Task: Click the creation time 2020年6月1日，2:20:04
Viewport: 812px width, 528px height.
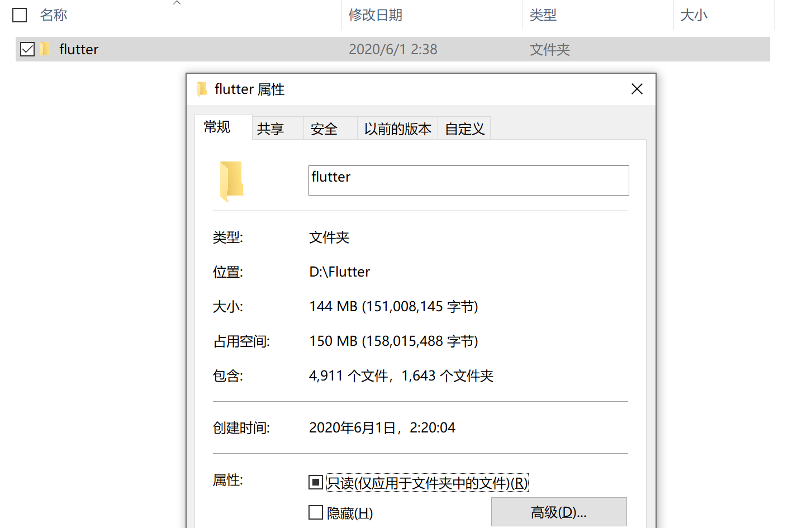Action: tap(382, 427)
